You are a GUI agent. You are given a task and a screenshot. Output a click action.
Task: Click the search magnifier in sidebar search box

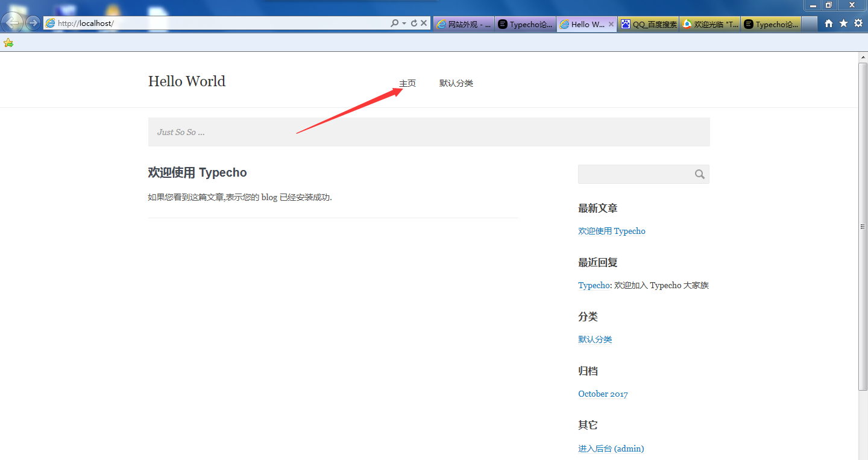point(699,174)
